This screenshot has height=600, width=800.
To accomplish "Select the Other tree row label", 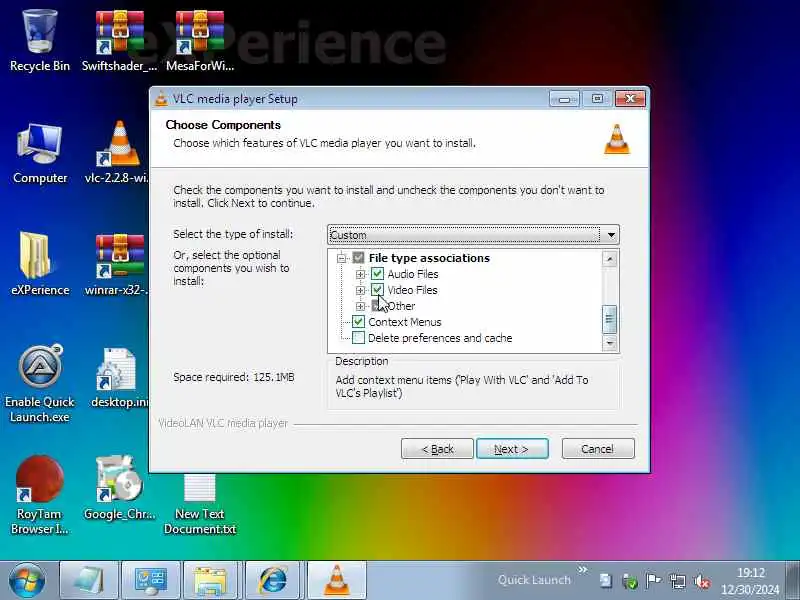I will [402, 306].
